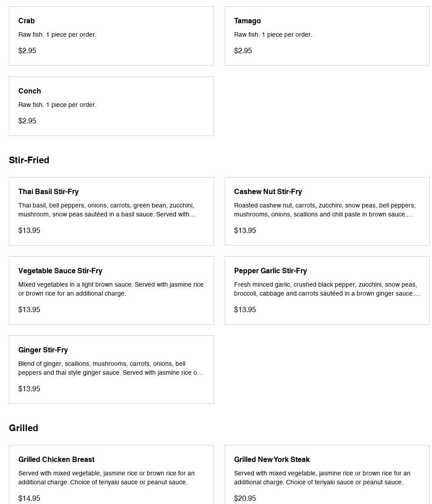Click the Stir-Fried section heading

pyautogui.click(x=29, y=160)
